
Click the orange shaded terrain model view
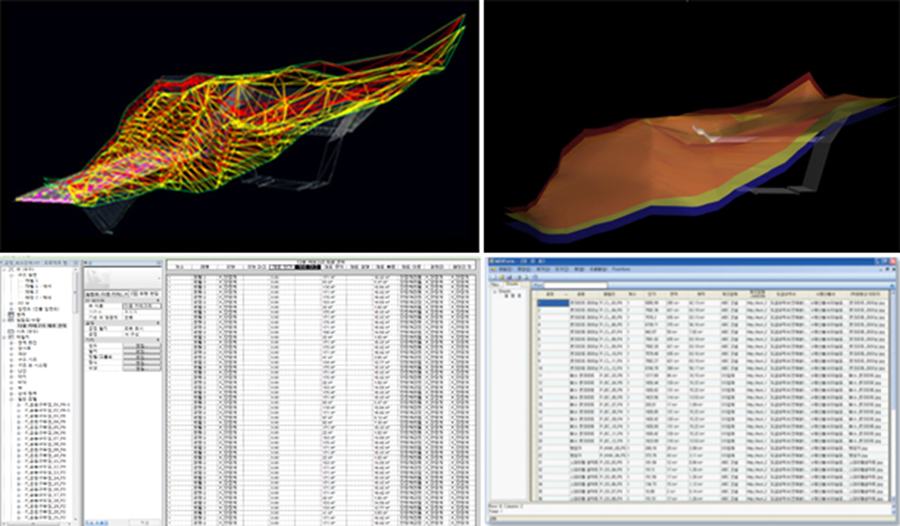pyautogui.click(x=692, y=126)
